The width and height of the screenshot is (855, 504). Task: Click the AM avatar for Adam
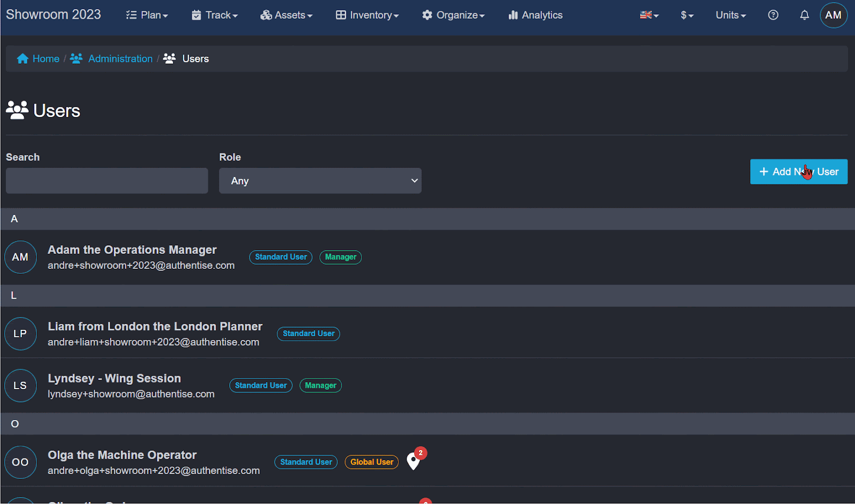coord(20,257)
